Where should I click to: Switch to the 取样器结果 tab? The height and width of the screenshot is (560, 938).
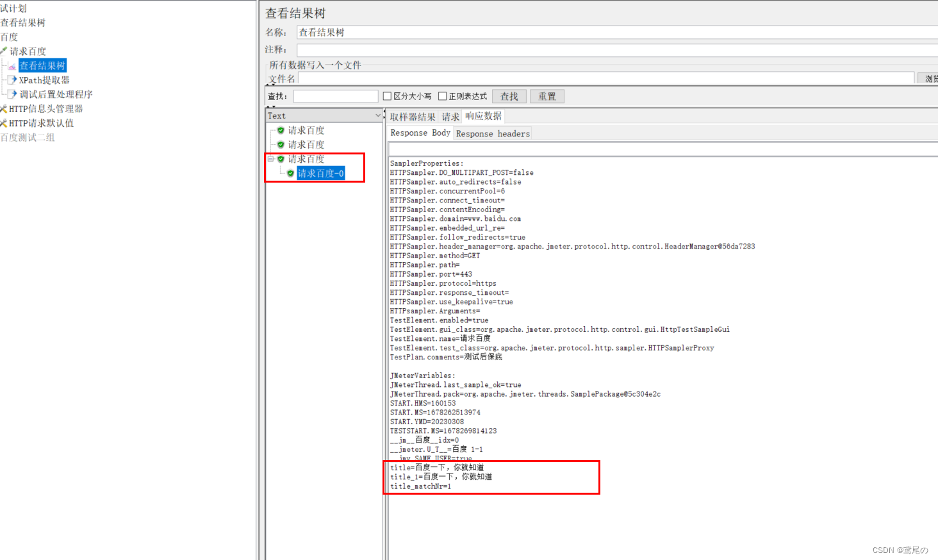(x=413, y=117)
